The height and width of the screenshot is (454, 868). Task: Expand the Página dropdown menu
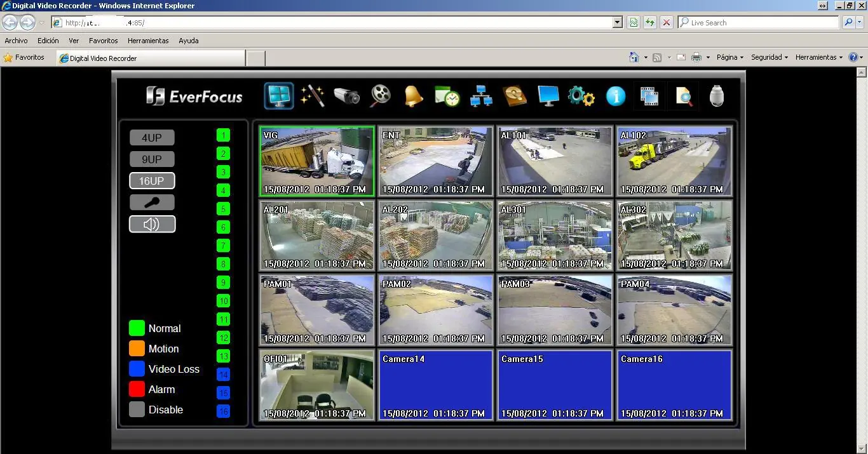pyautogui.click(x=730, y=57)
